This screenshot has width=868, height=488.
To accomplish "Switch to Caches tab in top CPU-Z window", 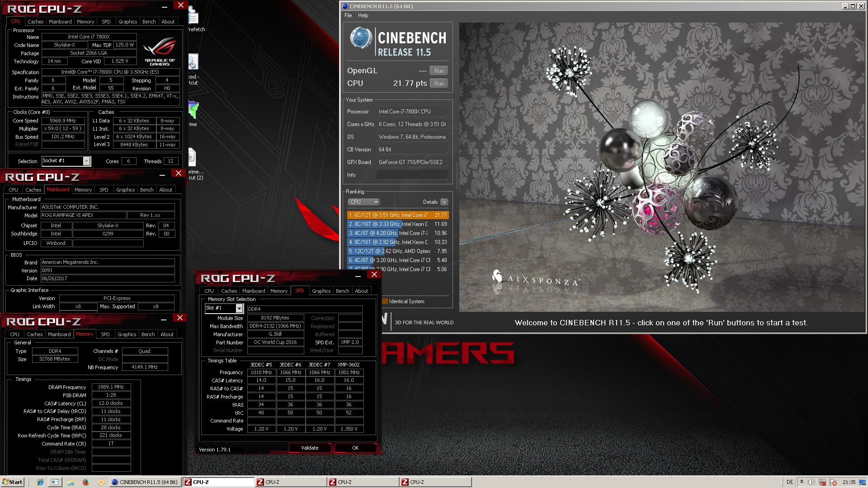I will pyautogui.click(x=36, y=22).
